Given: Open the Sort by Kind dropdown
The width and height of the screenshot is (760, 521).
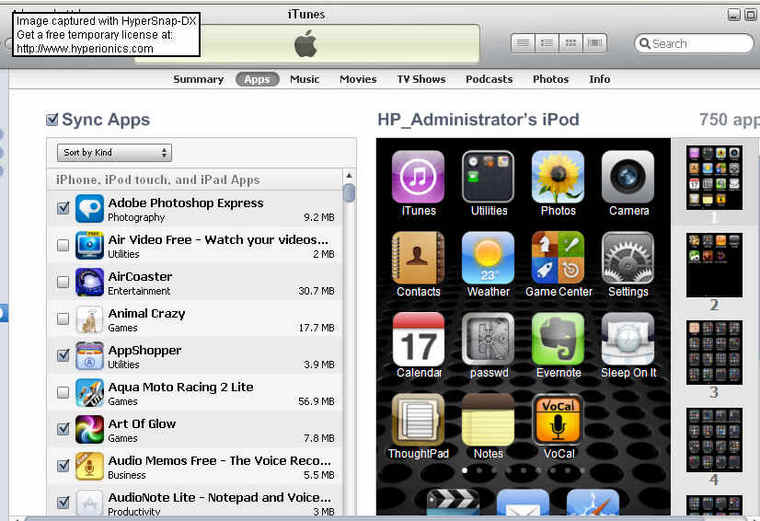Looking at the screenshot, I should pyautogui.click(x=114, y=153).
